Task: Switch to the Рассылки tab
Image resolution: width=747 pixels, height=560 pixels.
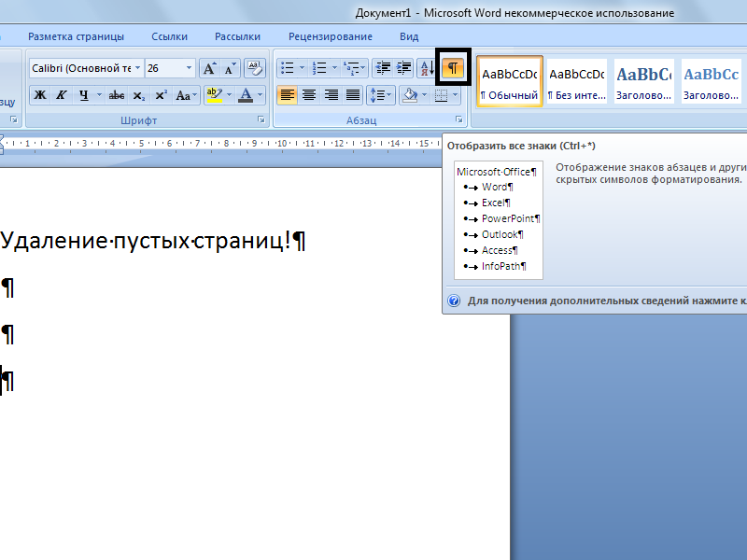Action: click(237, 36)
